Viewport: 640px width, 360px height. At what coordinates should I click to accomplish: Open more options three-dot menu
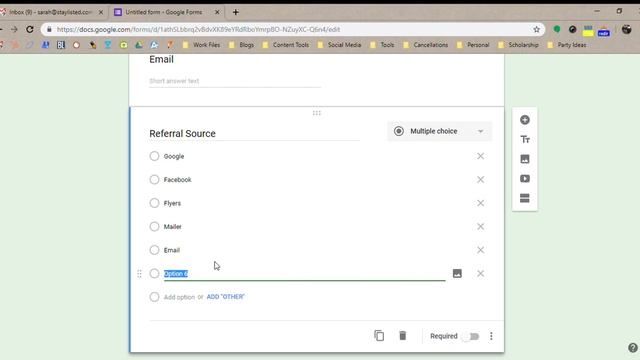(x=491, y=336)
